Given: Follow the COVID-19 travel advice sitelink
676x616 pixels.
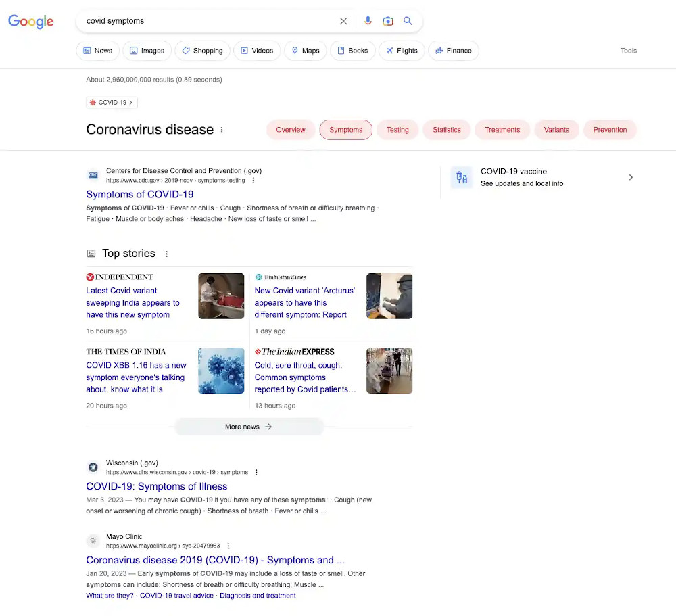Looking at the screenshot, I should tap(176, 596).
